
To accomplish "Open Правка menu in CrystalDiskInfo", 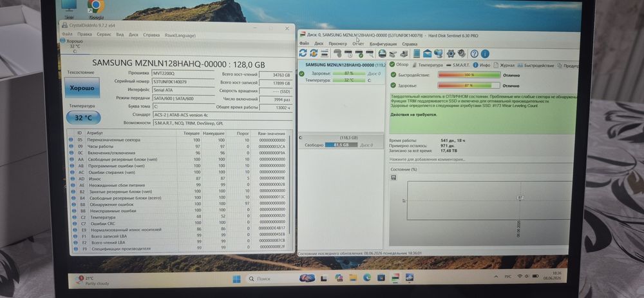I will [x=84, y=35].
